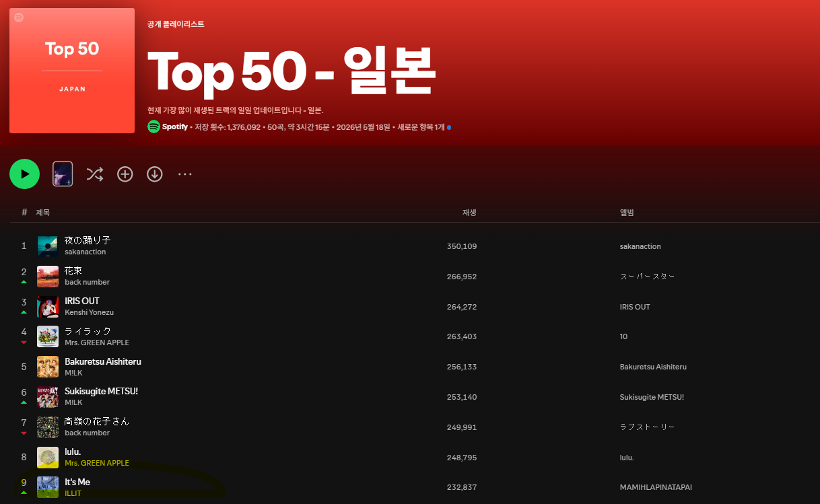The image size is (820, 504).
Task: Click play count 266,952
Action: (462, 277)
